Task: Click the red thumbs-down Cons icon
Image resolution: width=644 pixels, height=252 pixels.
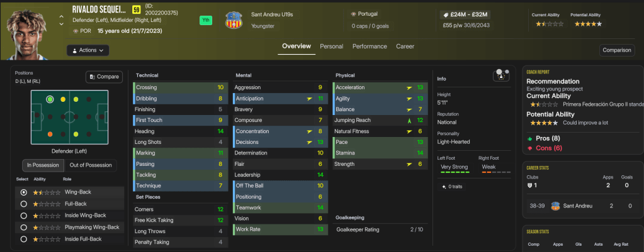Action: pos(530,148)
